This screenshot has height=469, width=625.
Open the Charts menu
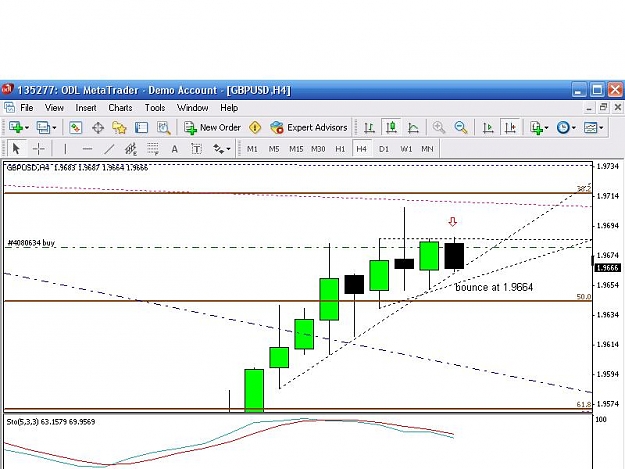tap(120, 108)
